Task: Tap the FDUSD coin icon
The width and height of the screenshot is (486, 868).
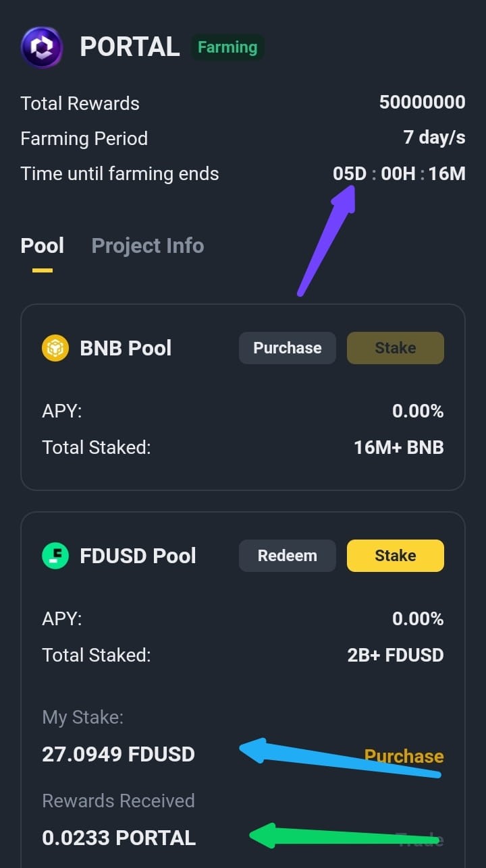Action: point(55,556)
